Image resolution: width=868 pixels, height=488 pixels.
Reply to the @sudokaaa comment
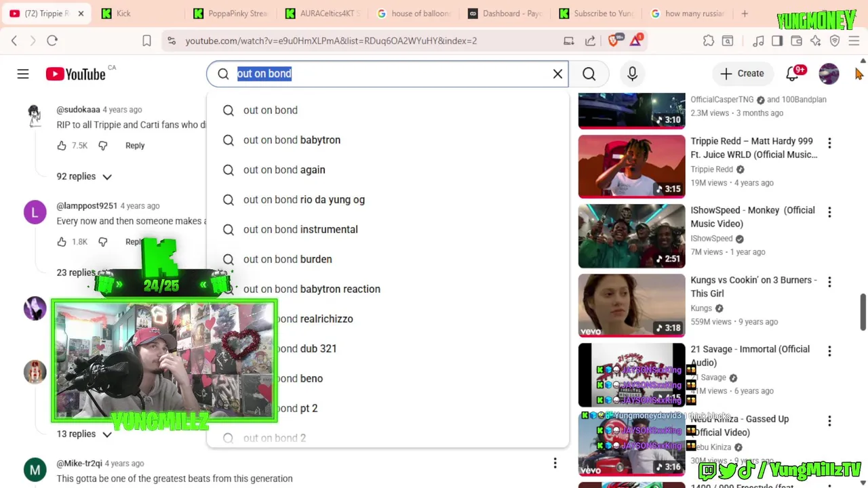point(135,146)
